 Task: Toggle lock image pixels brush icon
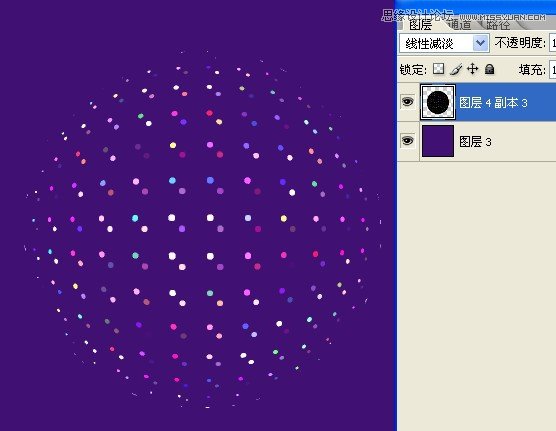coord(456,69)
